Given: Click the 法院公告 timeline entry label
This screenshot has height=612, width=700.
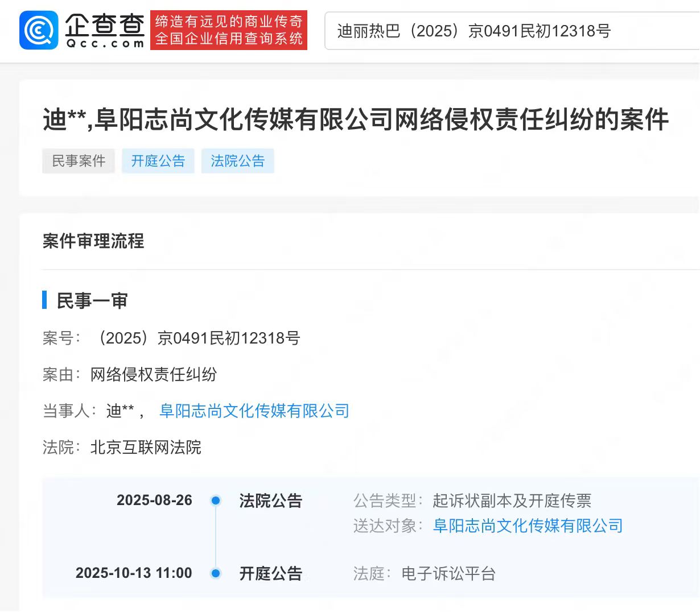Looking at the screenshot, I should click(x=271, y=501).
